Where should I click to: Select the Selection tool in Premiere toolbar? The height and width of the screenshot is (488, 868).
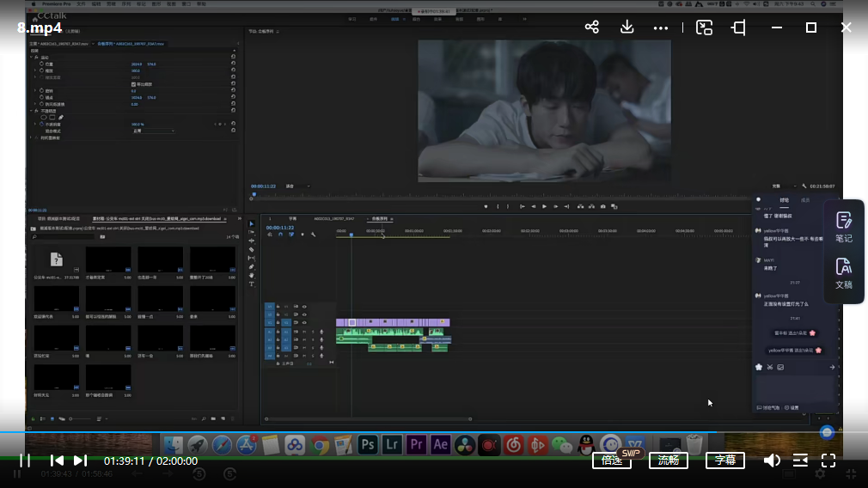[251, 223]
